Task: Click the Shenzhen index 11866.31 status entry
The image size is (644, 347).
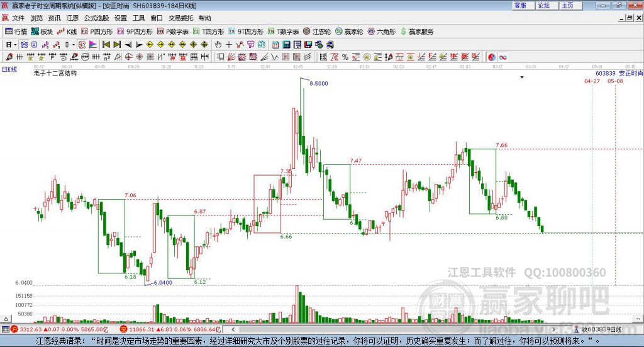Action: pos(170,329)
